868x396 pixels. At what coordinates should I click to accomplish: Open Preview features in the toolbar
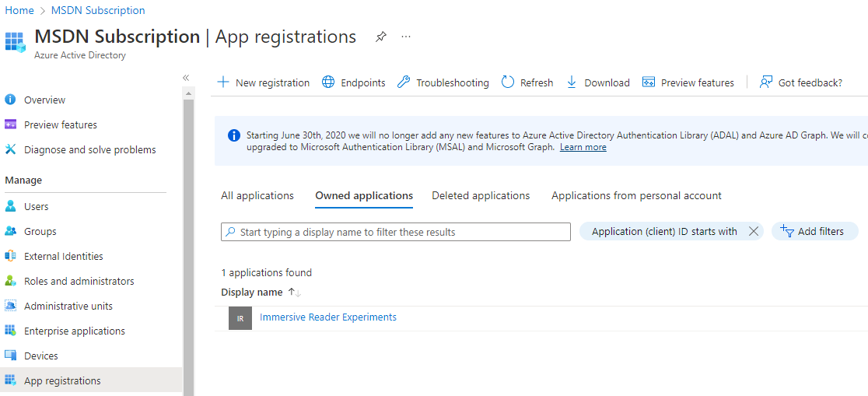pos(688,82)
